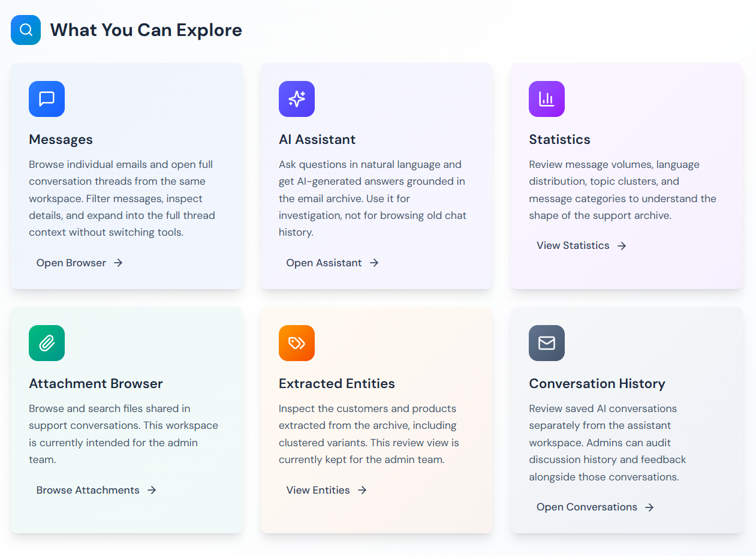Screen dimensions: 756x556
Task: Click the green Attachment Browser paperclip icon
Action: [47, 343]
